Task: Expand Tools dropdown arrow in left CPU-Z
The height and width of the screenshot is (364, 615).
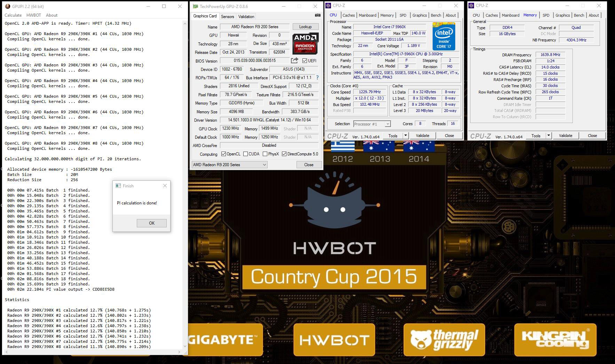Action: [x=405, y=136]
